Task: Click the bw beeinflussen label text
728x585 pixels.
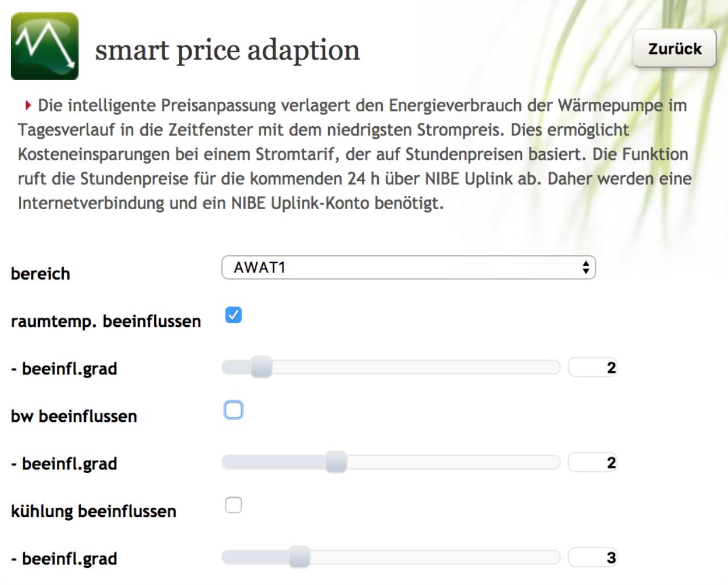Action: (74, 416)
